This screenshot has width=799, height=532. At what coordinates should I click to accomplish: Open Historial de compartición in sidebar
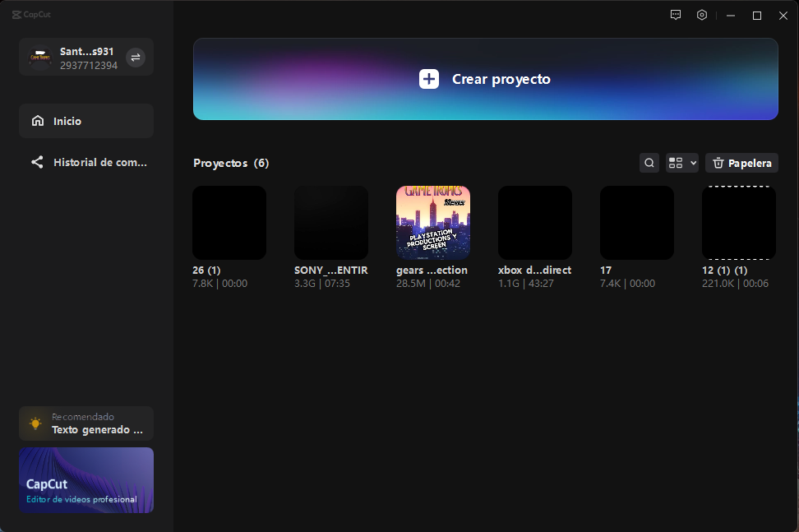pyautogui.click(x=86, y=162)
